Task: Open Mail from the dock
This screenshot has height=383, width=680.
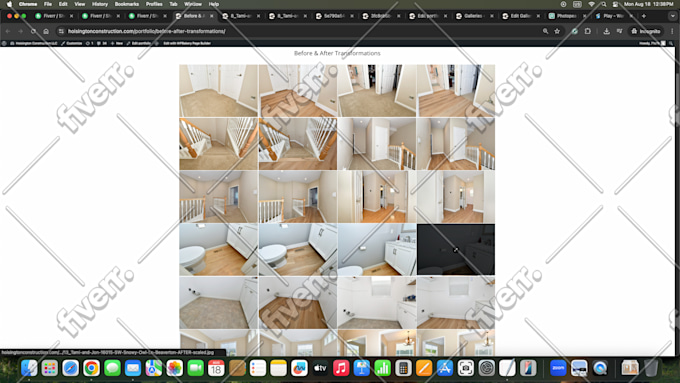Action: click(x=133, y=368)
